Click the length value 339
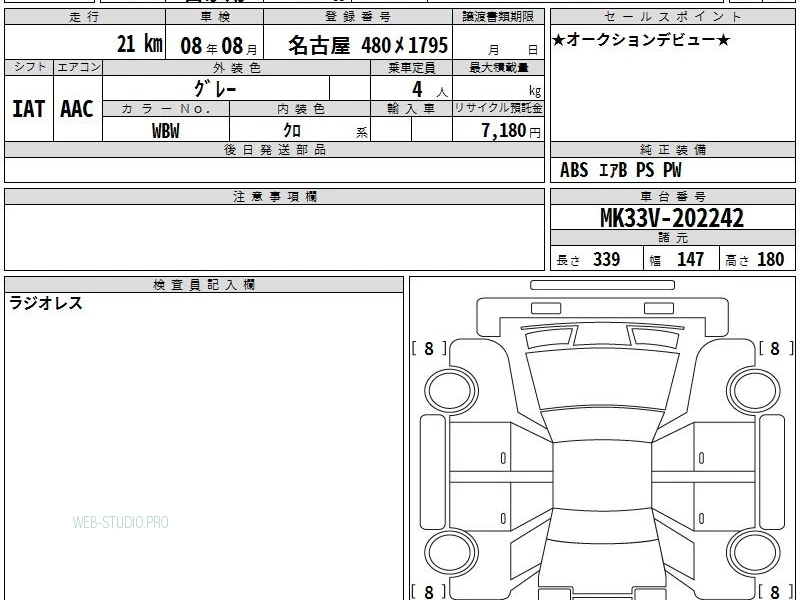Screen dimensions: 800x600 (x=607, y=259)
